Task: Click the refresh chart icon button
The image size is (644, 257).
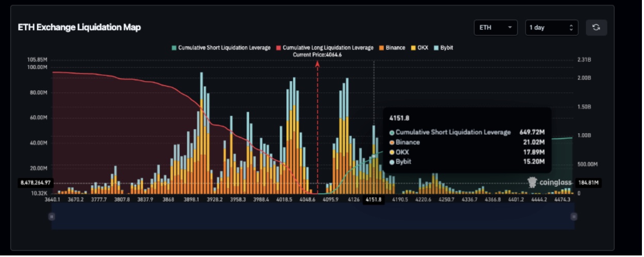Action: [x=596, y=27]
